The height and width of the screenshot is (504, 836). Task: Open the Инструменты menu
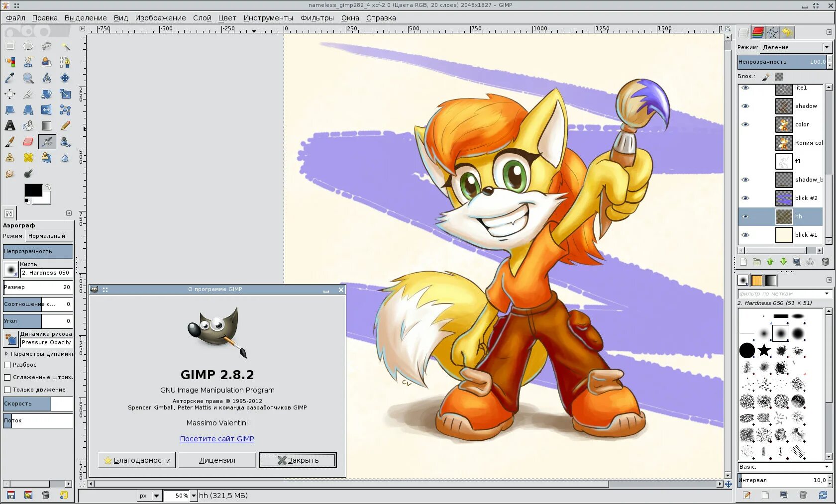click(x=268, y=18)
